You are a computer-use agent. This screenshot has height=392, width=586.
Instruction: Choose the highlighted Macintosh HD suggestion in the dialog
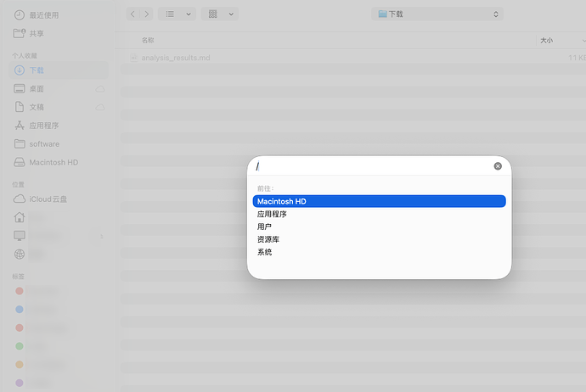[x=380, y=201]
